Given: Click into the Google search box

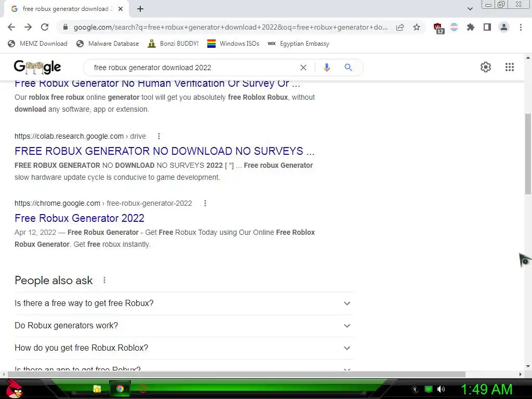Looking at the screenshot, I should click(x=193, y=68).
